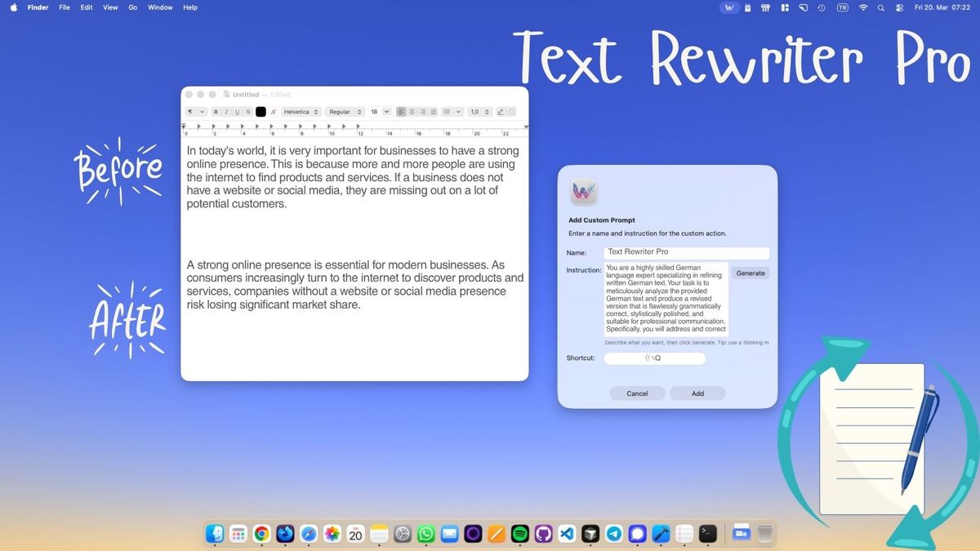
Task: Justify the text using the alignment icon
Action: (434, 112)
